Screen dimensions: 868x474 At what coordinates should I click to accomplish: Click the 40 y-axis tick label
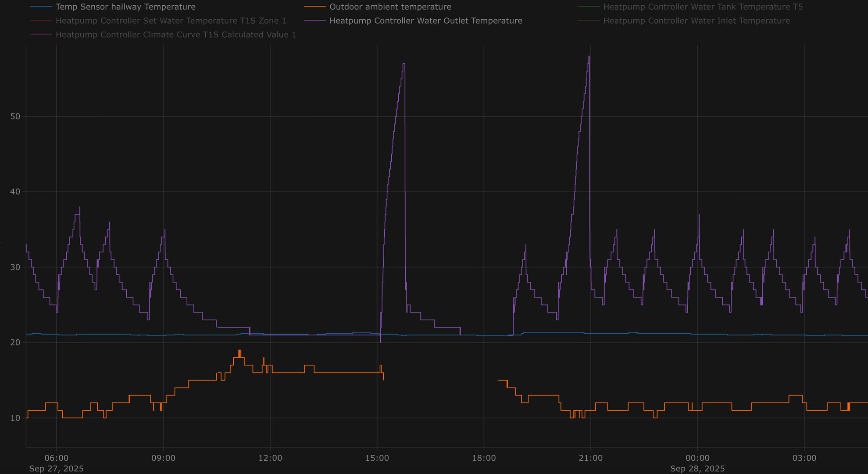coord(15,192)
